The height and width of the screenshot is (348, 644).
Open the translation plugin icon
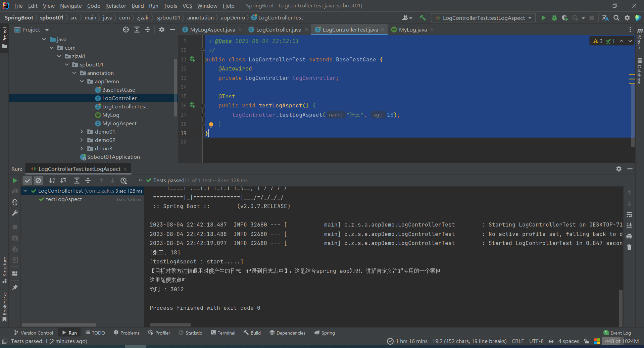tap(605, 18)
